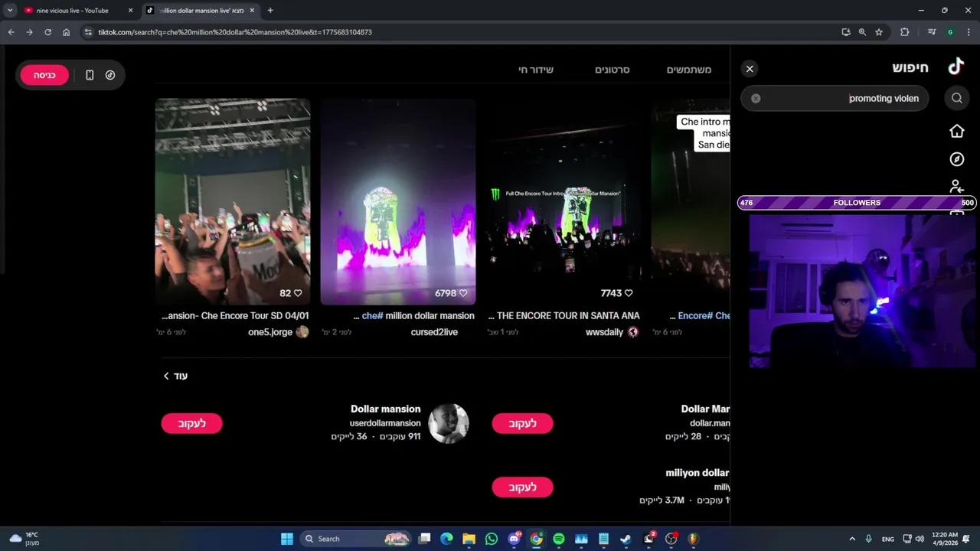Viewport: 980px width, 551px height.
Task: Open the wwsdaily Encore Tour video thumbnail
Action: (563, 201)
